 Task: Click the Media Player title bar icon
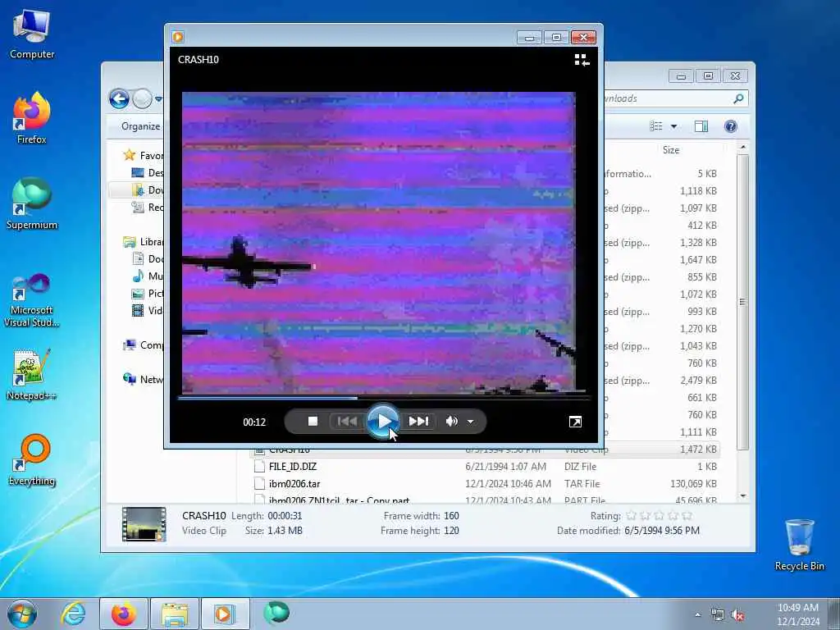point(178,37)
